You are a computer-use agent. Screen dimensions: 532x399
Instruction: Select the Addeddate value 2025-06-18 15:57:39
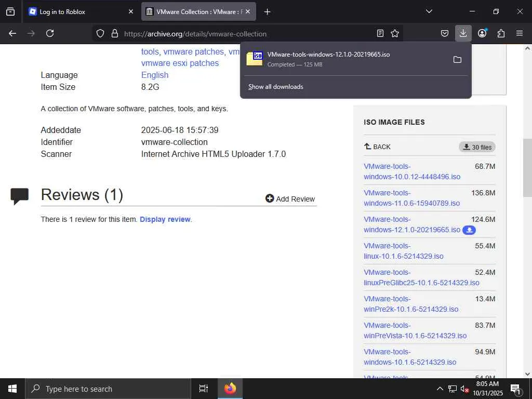tap(180, 130)
